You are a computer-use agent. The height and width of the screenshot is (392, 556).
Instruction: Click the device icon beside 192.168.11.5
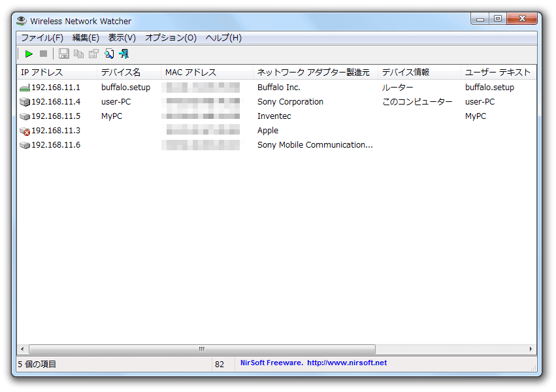point(25,116)
